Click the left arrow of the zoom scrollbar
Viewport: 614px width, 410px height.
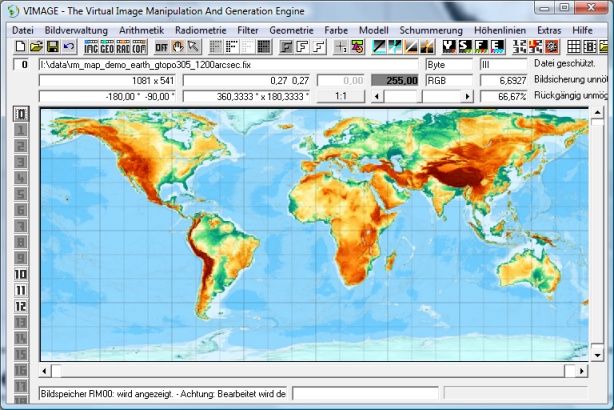(x=377, y=96)
